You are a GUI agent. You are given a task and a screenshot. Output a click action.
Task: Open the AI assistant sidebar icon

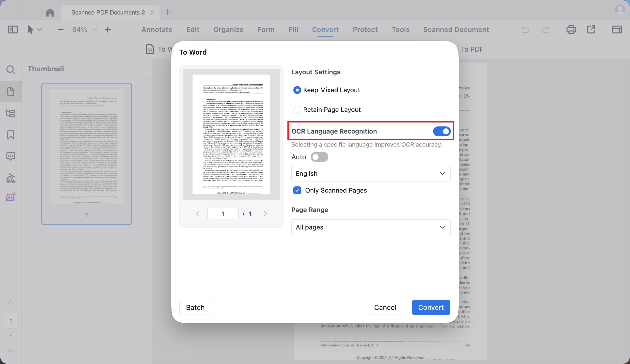11,197
